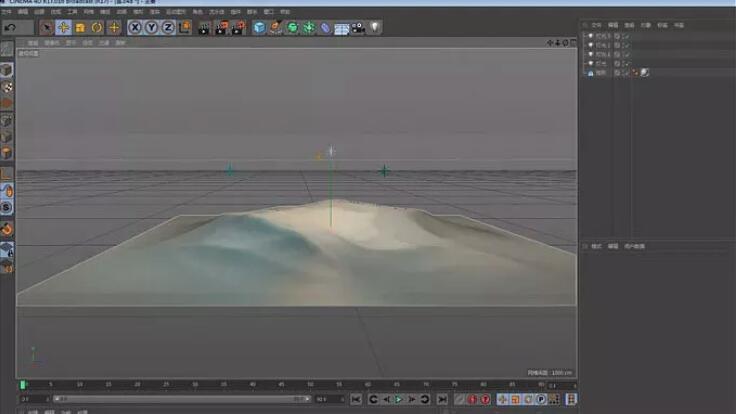This screenshot has height=414, width=736.
Task: Select the terrain object in the Object Manager
Action: (600, 72)
